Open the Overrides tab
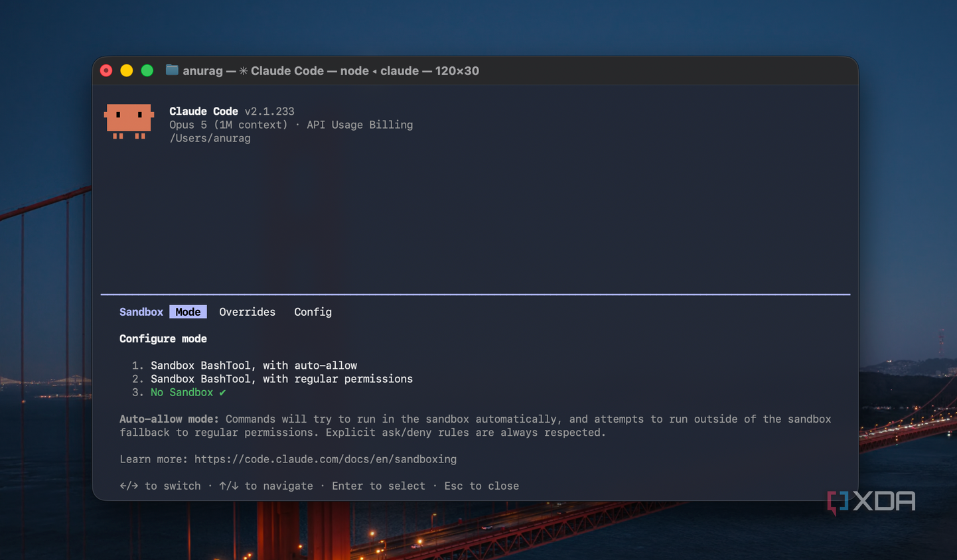Screen dimensions: 957x560 click(x=247, y=312)
